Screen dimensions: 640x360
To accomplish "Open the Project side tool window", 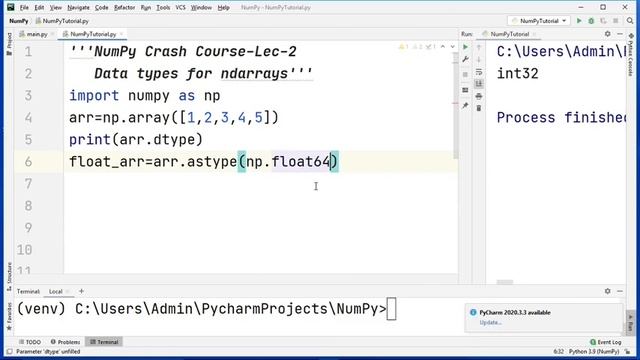I will (9, 44).
